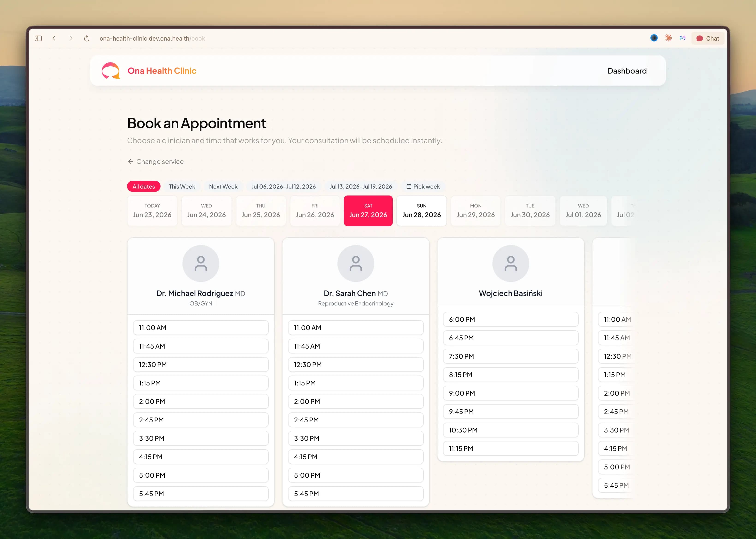Choose the SUN Jun 28, 2026 date card
Screen dimensions: 756x539
(x=421, y=211)
